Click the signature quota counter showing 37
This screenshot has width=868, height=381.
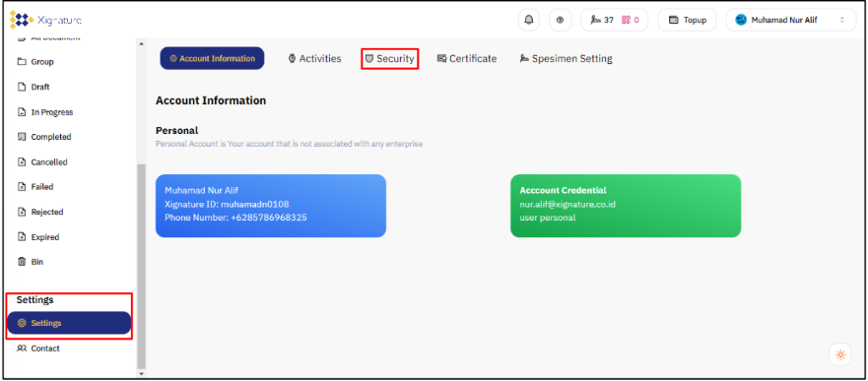click(602, 20)
